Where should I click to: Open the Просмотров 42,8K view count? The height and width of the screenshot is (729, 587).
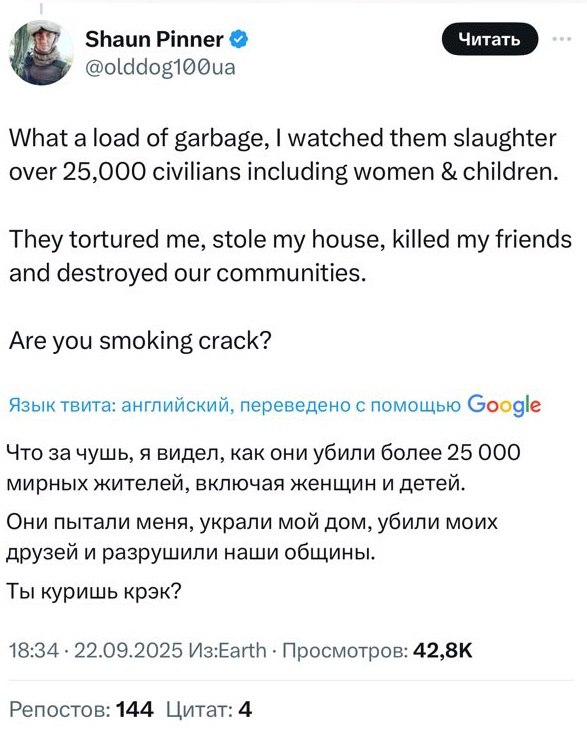click(377, 650)
